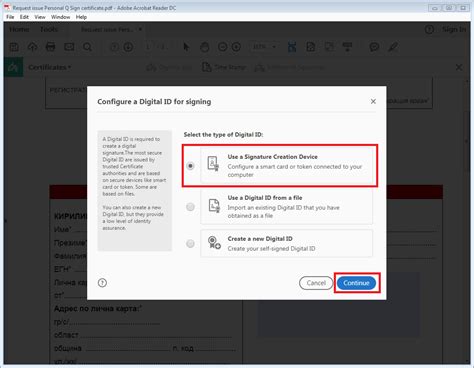Viewport: 474px width, 368px height.
Task: Click the Continue button
Action: point(356,283)
